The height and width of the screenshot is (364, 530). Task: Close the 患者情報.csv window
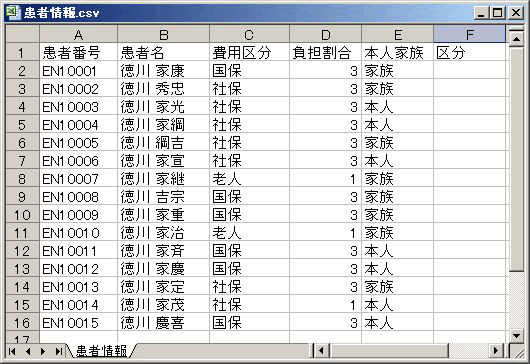click(515, 13)
